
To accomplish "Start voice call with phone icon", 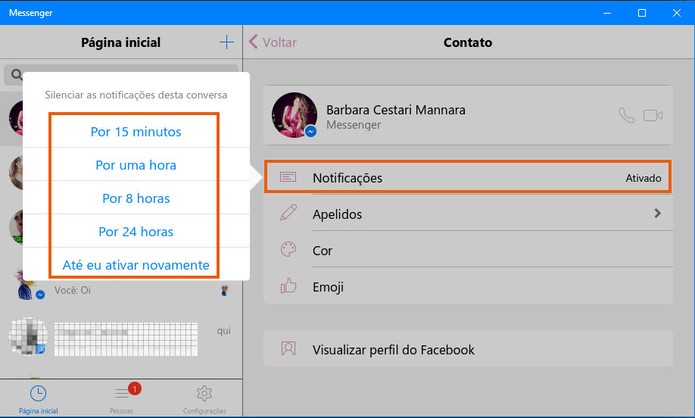I will [x=626, y=115].
